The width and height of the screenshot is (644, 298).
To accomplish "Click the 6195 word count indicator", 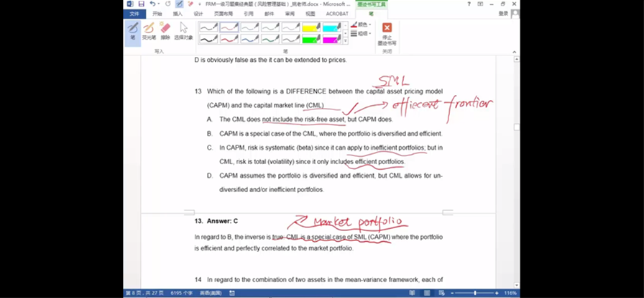I will point(182,293).
